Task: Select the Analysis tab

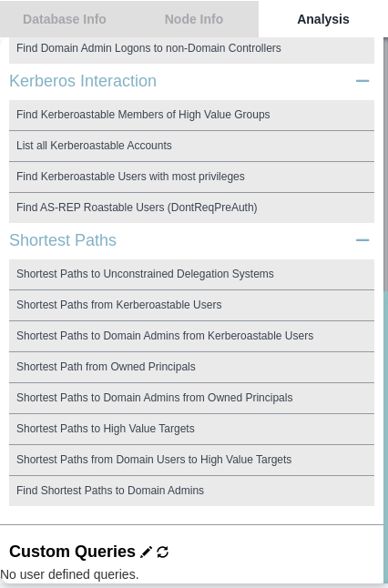Action: [323, 19]
